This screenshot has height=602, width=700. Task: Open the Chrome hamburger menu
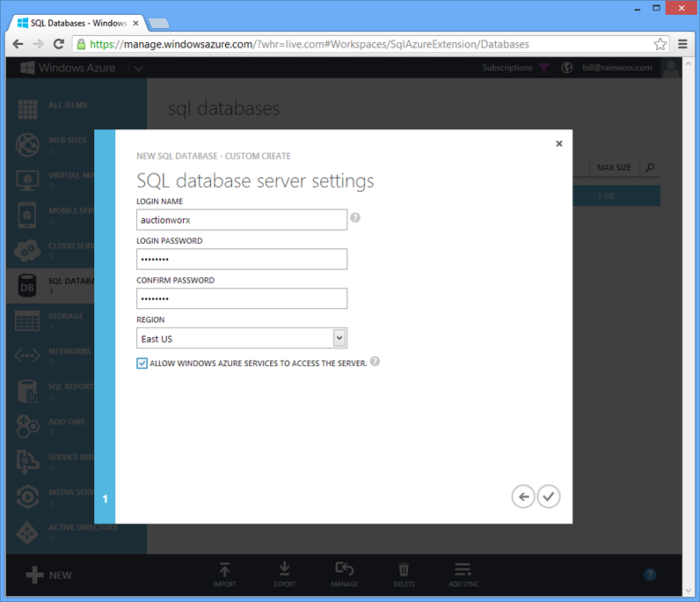682,44
